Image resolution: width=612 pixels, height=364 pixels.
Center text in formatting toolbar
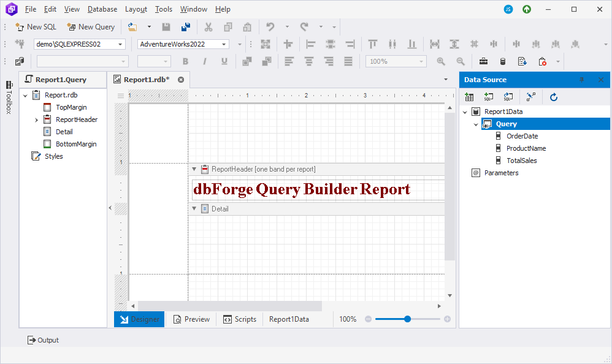click(309, 61)
